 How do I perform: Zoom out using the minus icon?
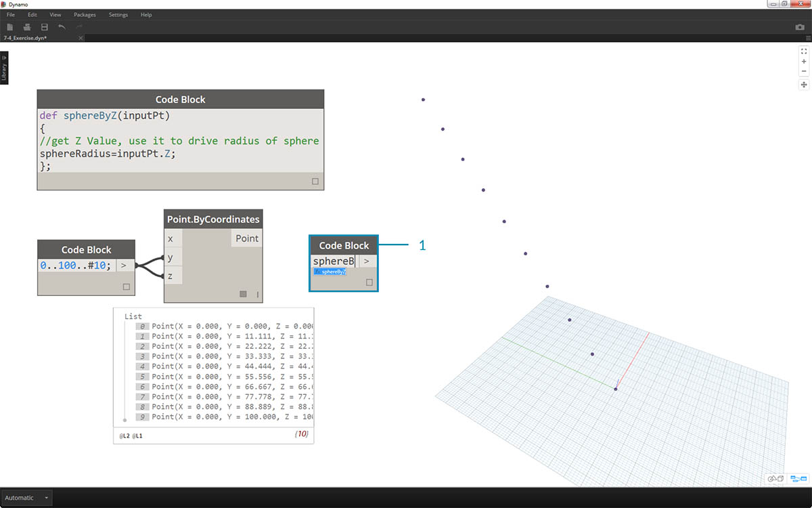coord(804,71)
